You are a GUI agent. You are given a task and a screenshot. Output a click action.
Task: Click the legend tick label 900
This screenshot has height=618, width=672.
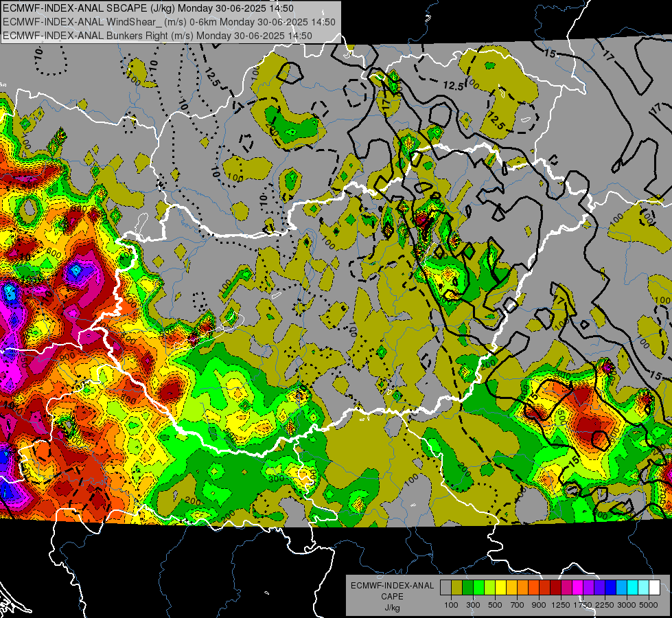coord(539,605)
